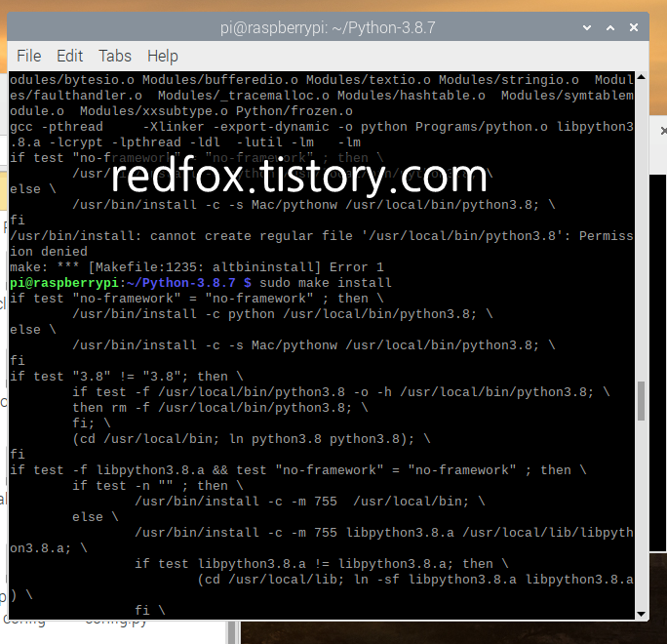Screen dimensions: 667x644
Task: Click the 'on3.8.a; \' line
Action: tap(49, 548)
